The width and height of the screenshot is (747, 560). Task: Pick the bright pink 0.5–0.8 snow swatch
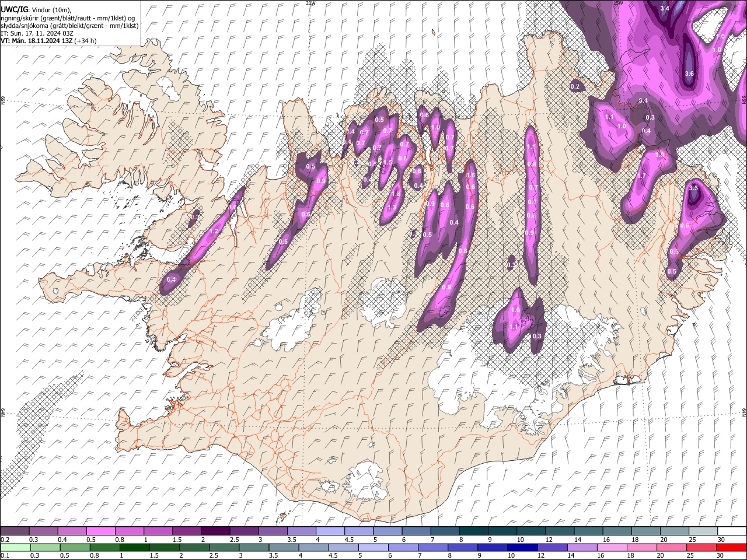tap(101, 531)
